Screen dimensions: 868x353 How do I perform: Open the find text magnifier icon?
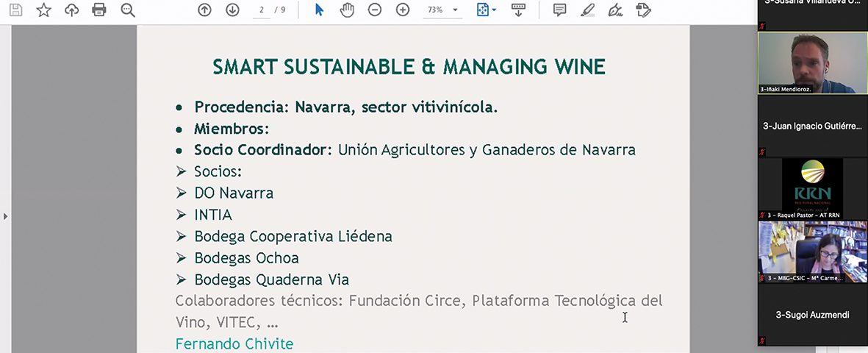(x=128, y=10)
